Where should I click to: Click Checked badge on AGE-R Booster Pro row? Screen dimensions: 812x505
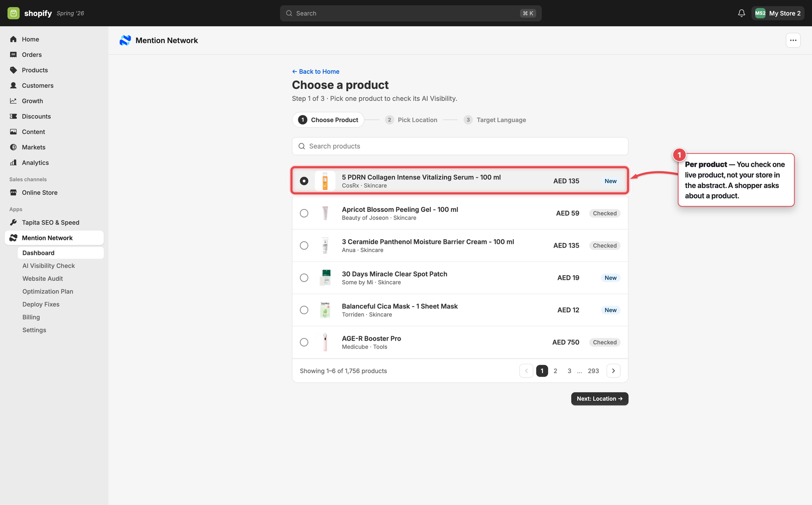point(605,342)
